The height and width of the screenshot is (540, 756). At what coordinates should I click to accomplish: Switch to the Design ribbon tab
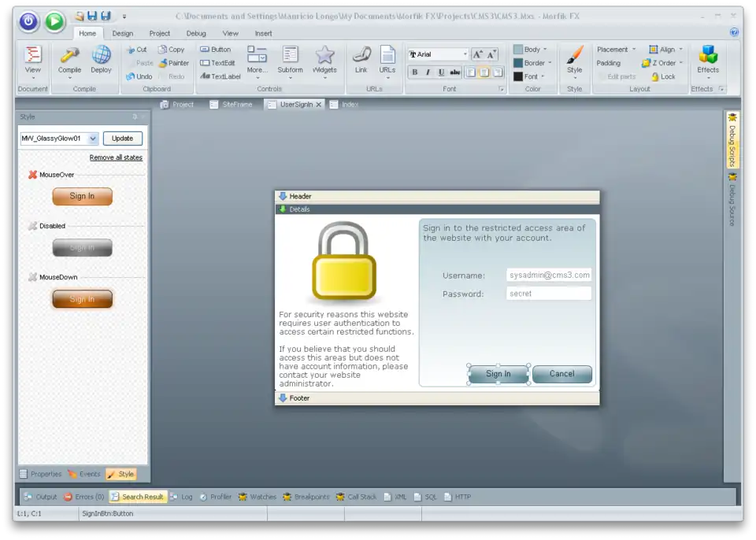(x=124, y=33)
